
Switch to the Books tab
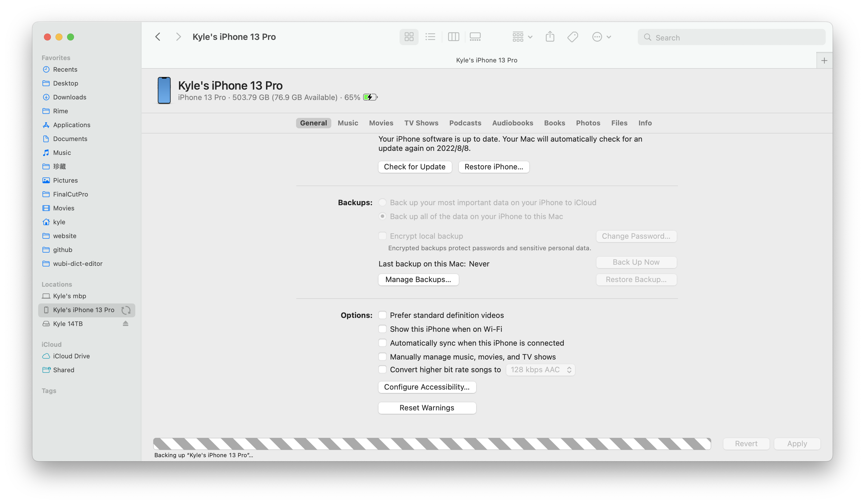click(x=554, y=123)
